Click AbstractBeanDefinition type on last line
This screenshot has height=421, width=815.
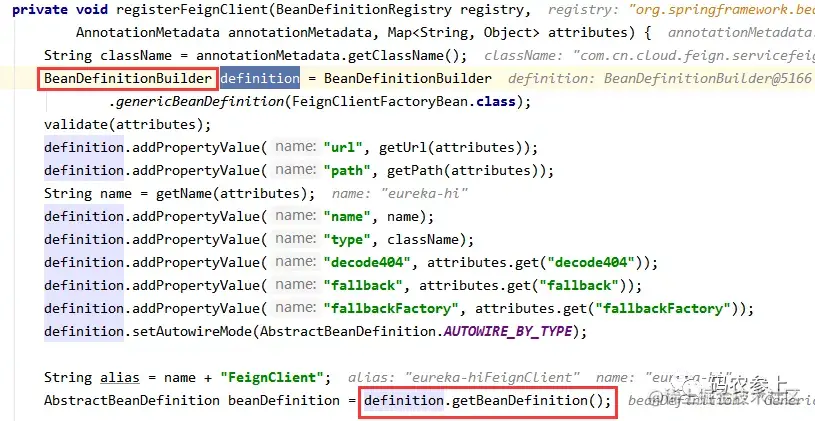(132, 400)
